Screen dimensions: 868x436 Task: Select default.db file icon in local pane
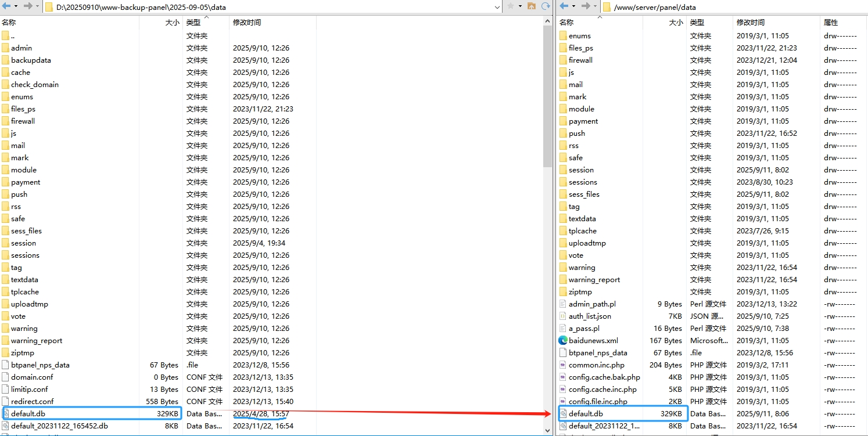point(6,413)
